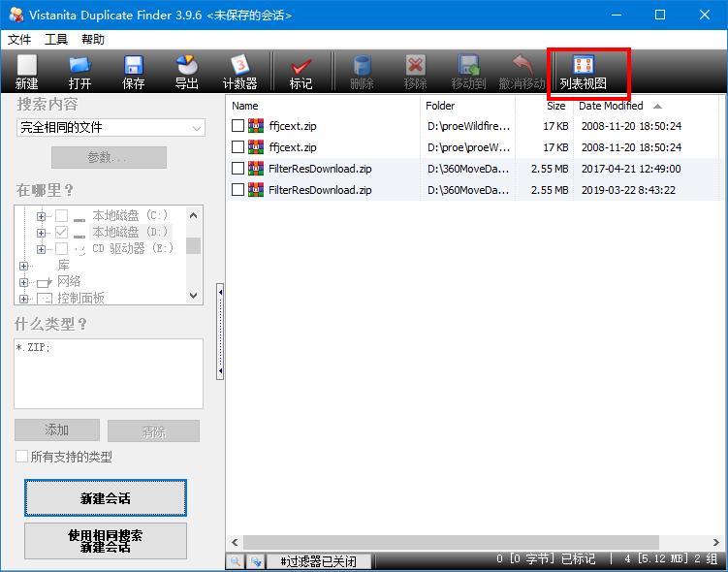Open the 完全相同的文件 search dropdown
This screenshot has width=728, height=572.
click(111, 128)
